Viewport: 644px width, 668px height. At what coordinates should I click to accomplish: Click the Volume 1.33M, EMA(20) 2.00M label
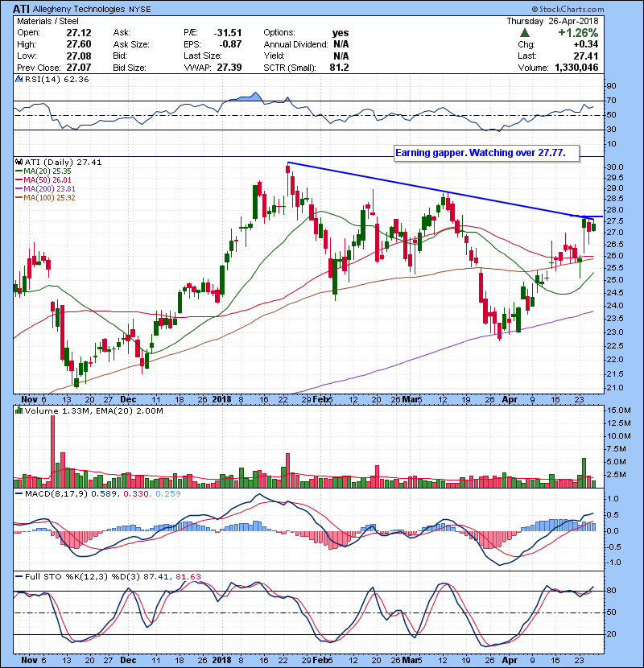click(x=93, y=410)
